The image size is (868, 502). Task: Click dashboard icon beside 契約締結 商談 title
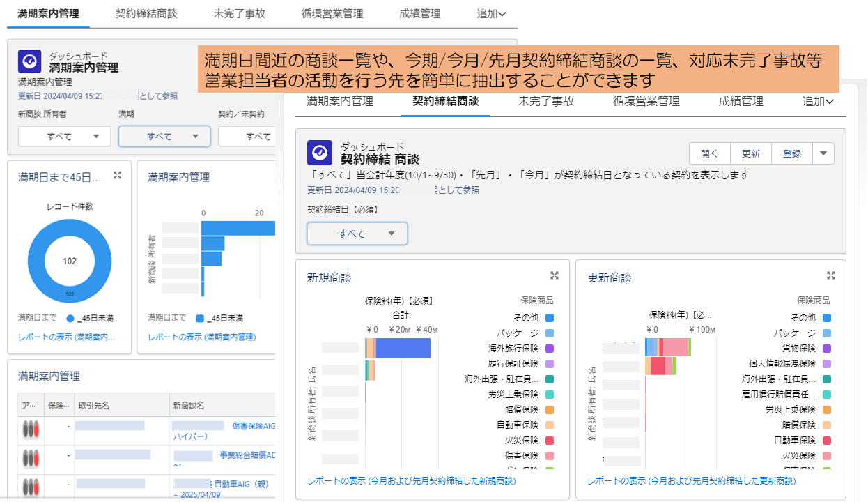point(320,153)
